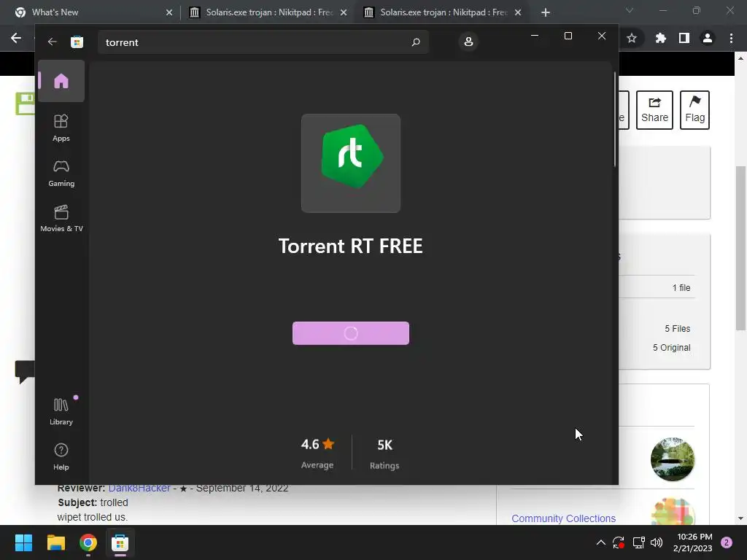Open the Store account profile icon
Screen dimensions: 747x560
tap(468, 42)
